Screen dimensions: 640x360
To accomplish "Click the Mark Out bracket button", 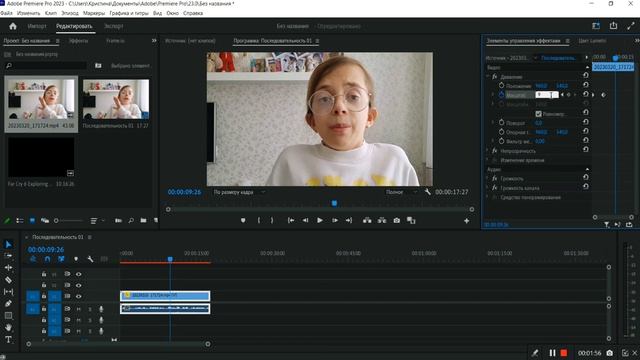I will [x=272, y=220].
